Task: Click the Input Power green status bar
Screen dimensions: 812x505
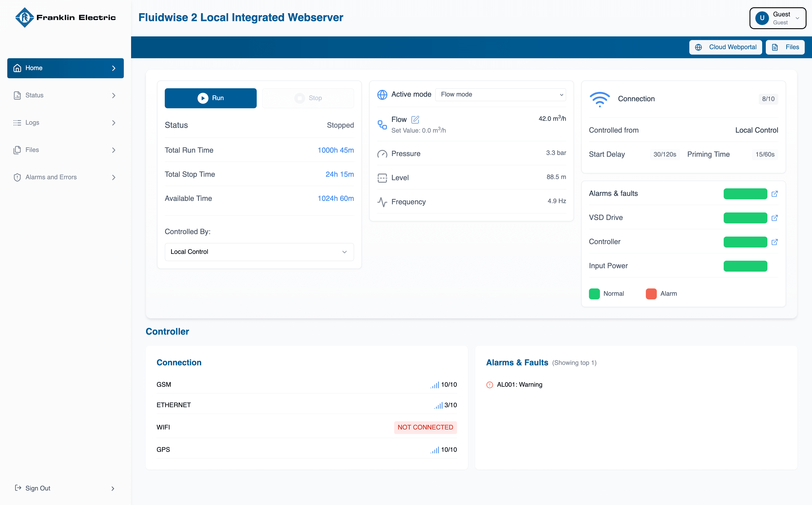Action: click(745, 266)
